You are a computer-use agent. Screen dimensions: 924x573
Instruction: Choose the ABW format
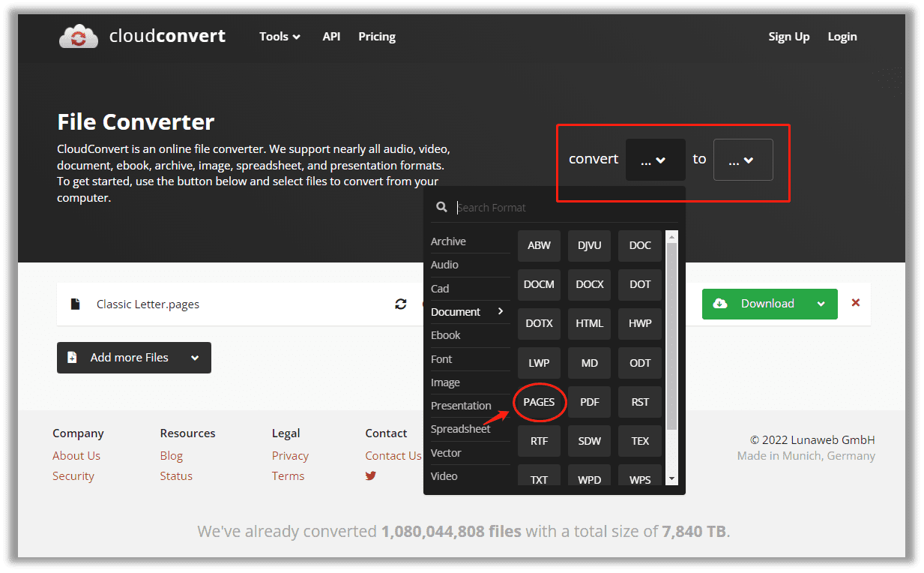click(x=539, y=245)
